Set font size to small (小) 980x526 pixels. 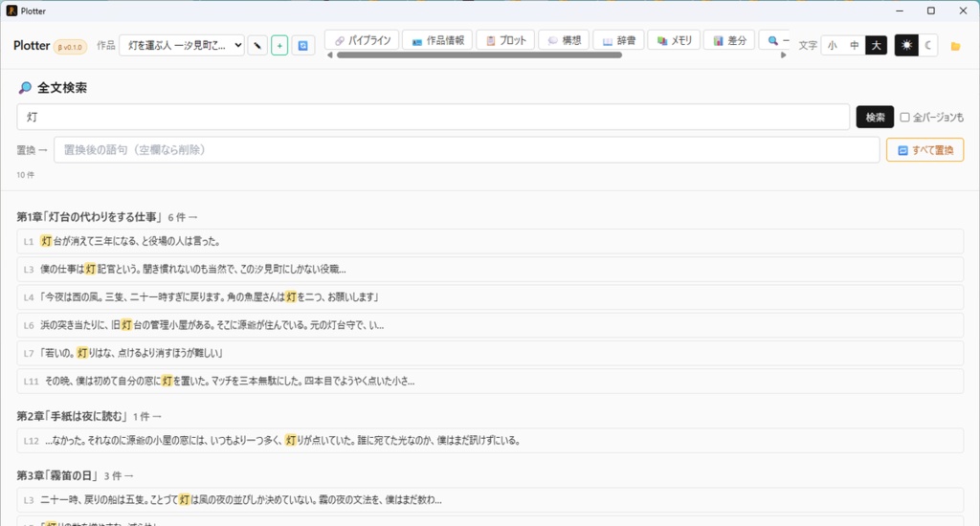point(832,45)
